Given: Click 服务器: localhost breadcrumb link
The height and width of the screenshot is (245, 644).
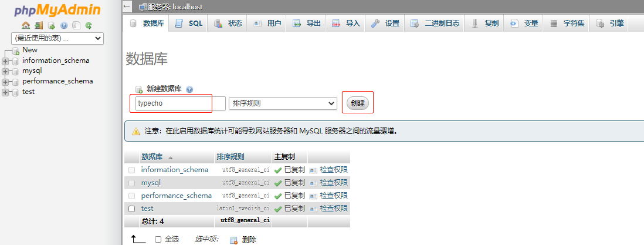Looking at the screenshot, I should [175, 7].
